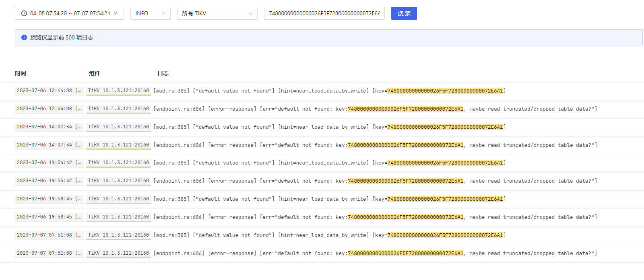Click TiKV 10.1.3.121:20160 tag in first row
The image size is (644, 280).
coord(118,91)
